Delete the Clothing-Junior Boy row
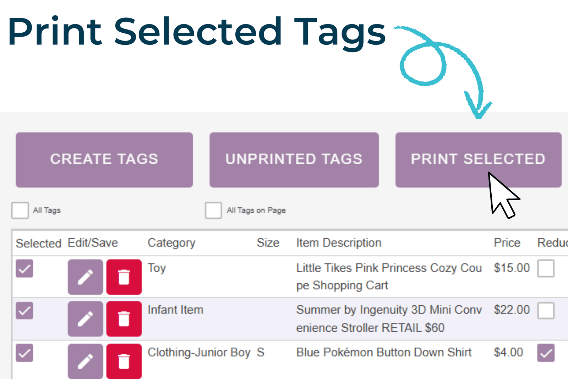 [124, 361]
